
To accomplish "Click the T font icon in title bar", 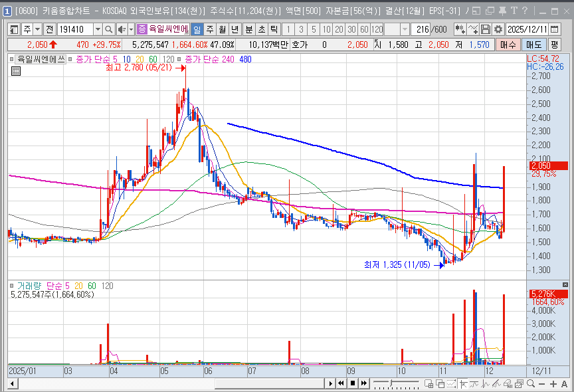I will click(x=514, y=11).
